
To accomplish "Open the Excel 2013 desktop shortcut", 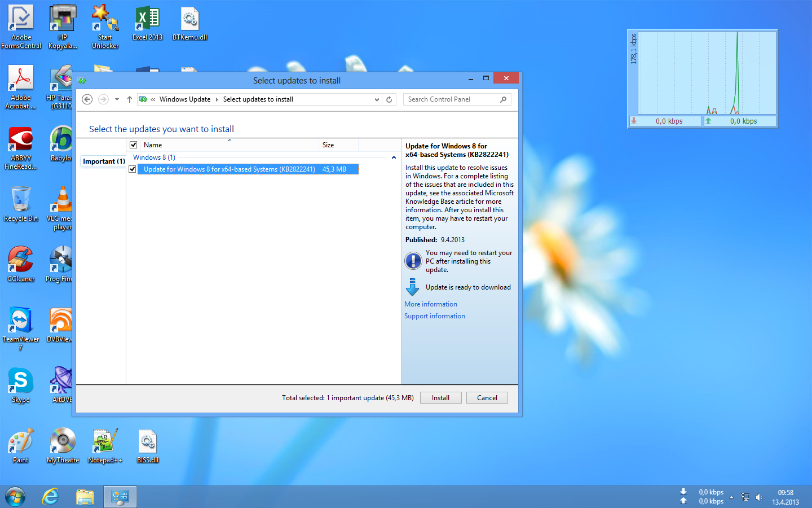I will (x=147, y=23).
